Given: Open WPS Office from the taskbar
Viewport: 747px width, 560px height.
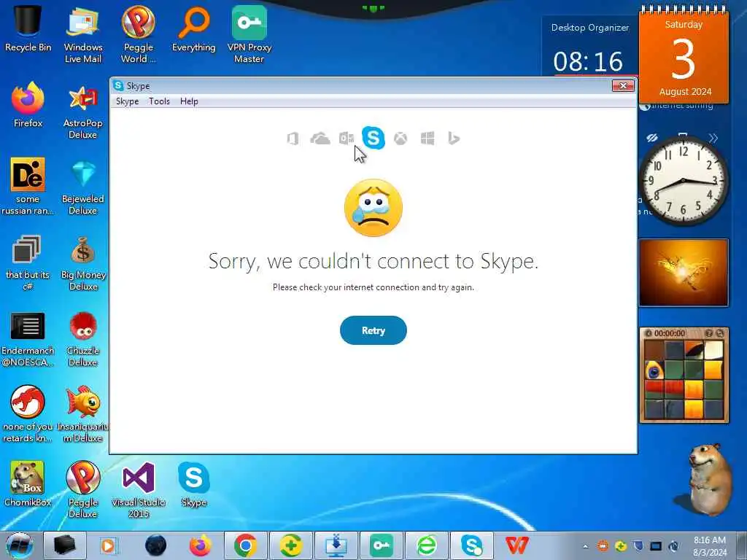Looking at the screenshot, I should tap(517, 545).
